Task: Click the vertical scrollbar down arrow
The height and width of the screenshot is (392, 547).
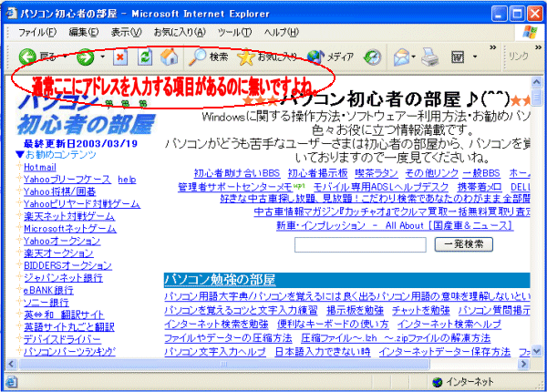Action: coord(536,352)
